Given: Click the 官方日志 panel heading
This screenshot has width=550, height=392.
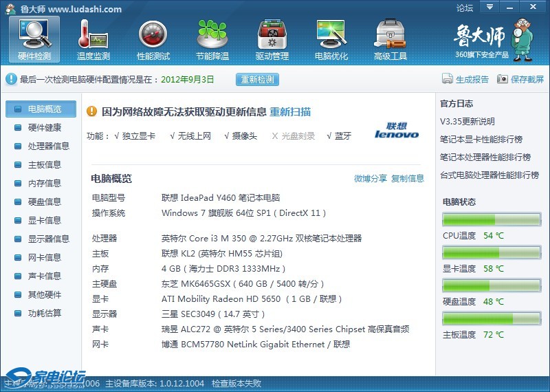Looking at the screenshot, I should coord(456,104).
